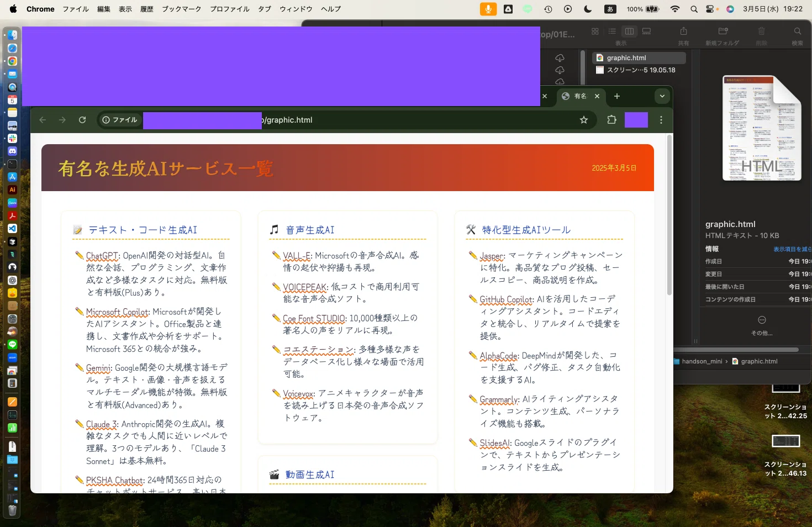The image size is (812, 527).
Task: Open a new Chrome tab with plus
Action: point(617,96)
